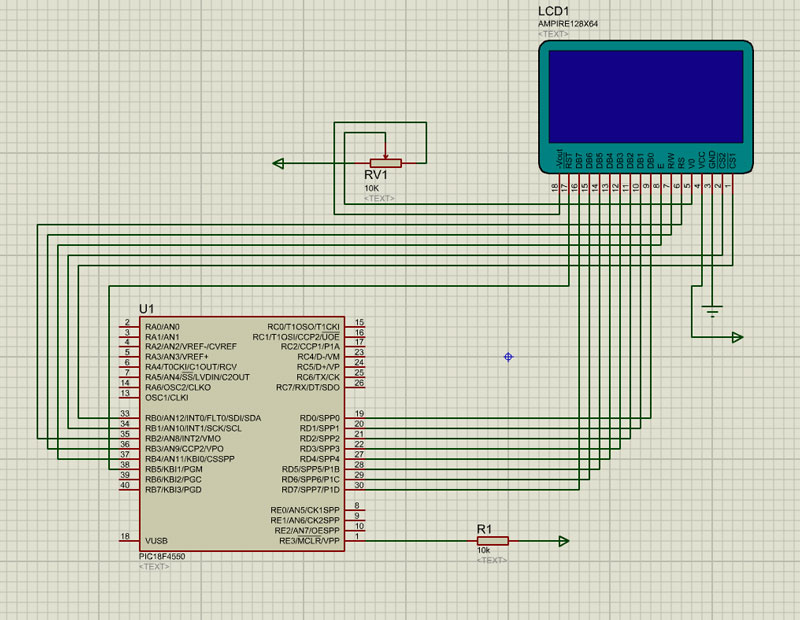This screenshot has width=800, height=620.
Task: Click pin RE0/AN5/CK1SPP
Action: (x=305, y=510)
